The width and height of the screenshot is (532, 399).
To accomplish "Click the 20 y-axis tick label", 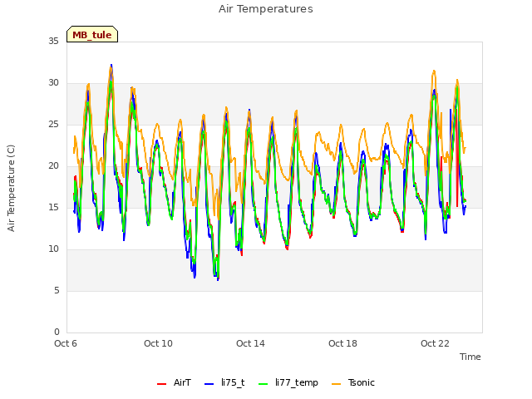I will pyautogui.click(x=53, y=165).
